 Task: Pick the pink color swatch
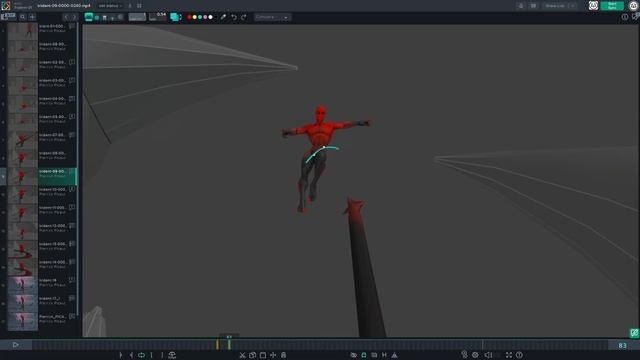[205, 17]
